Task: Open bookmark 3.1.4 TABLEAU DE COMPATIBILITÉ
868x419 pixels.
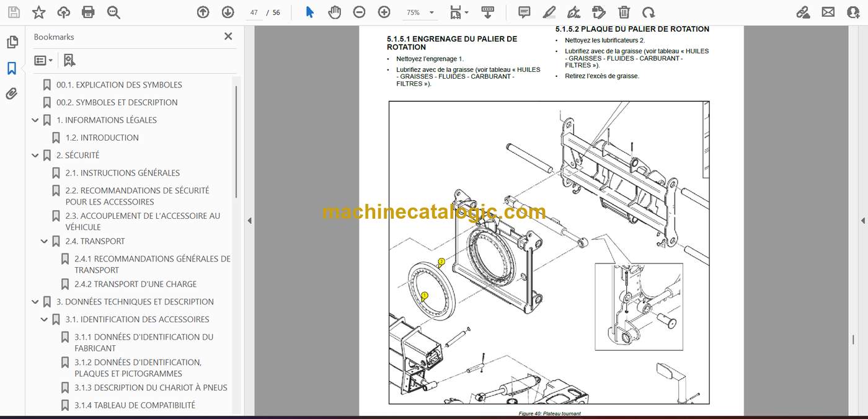Action: point(135,405)
